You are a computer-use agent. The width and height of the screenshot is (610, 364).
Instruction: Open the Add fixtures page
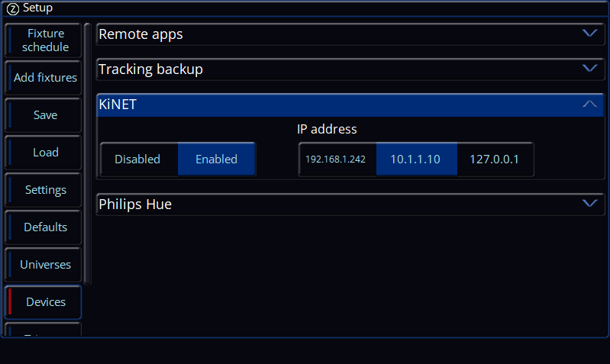coord(44,78)
